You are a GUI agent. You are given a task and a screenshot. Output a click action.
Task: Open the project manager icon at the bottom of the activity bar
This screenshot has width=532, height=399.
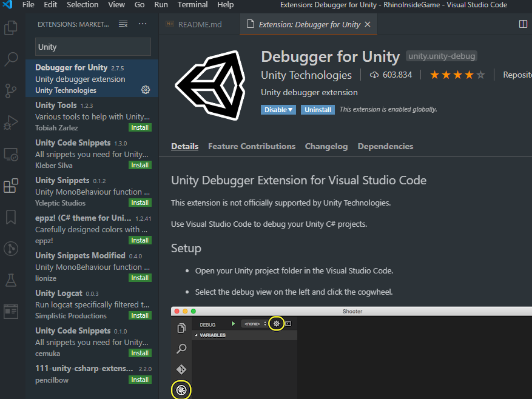click(11, 312)
